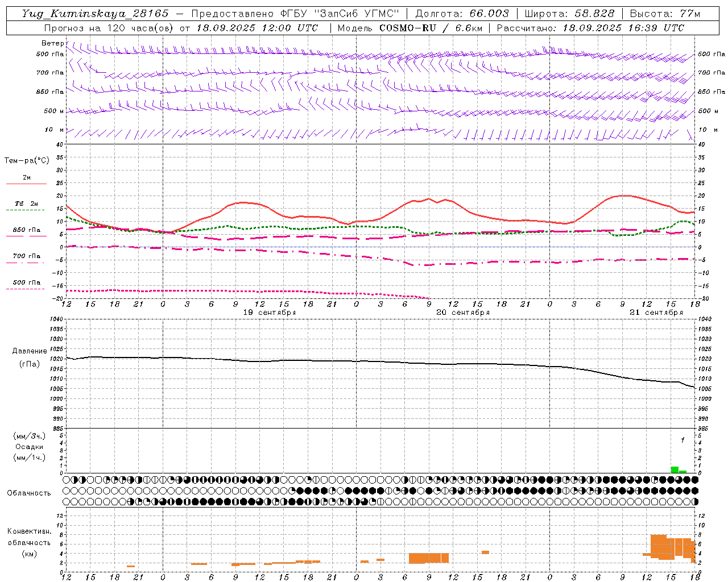Click the Долгота: 66.003 value
The width and height of the screenshot is (728, 582).
[462, 14]
